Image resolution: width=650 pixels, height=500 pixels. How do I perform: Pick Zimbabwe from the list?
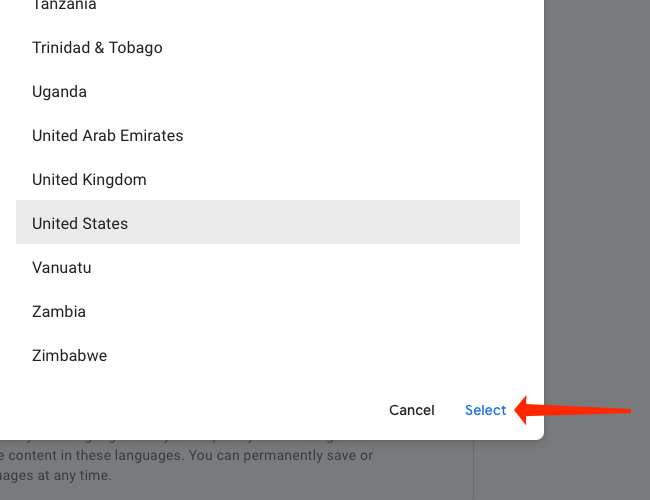coord(69,356)
